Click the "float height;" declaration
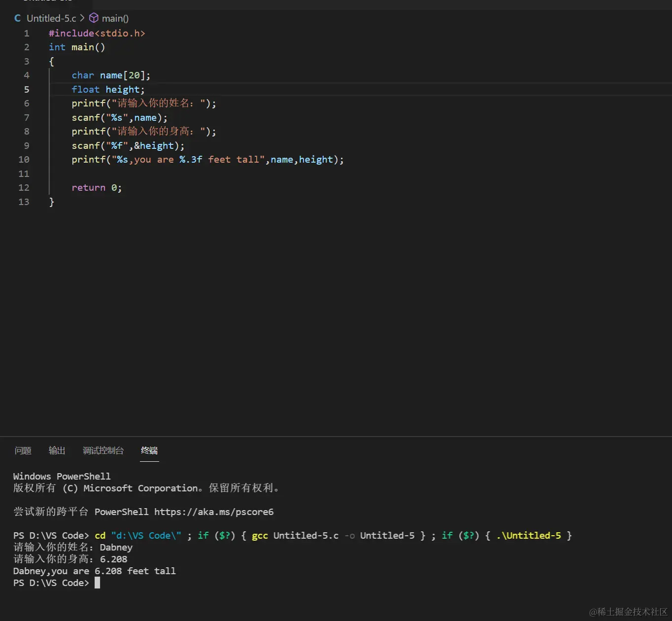Image resolution: width=672 pixels, height=621 pixels. (108, 90)
